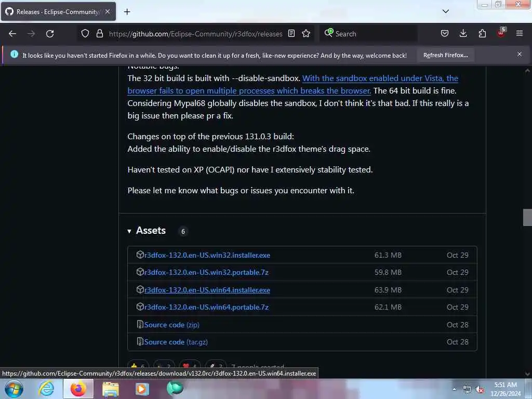Open the taskbar clock showing 5:51 AM
The height and width of the screenshot is (399, 532).
[506, 389]
